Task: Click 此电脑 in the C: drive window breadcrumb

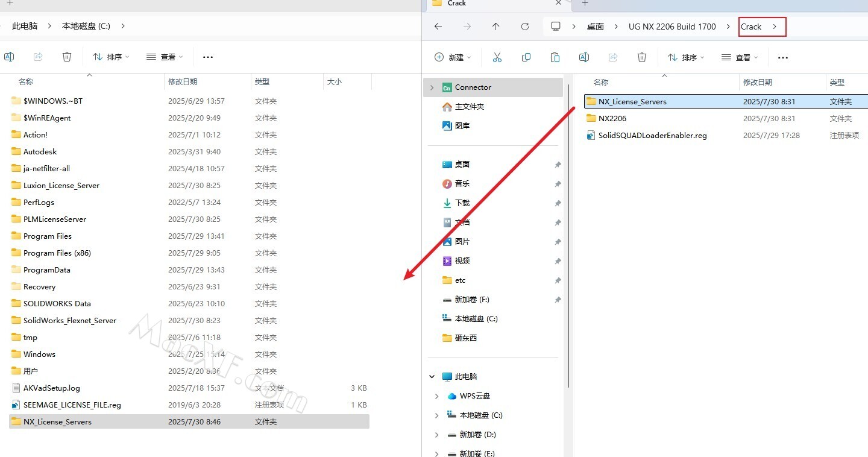Action: (25, 26)
